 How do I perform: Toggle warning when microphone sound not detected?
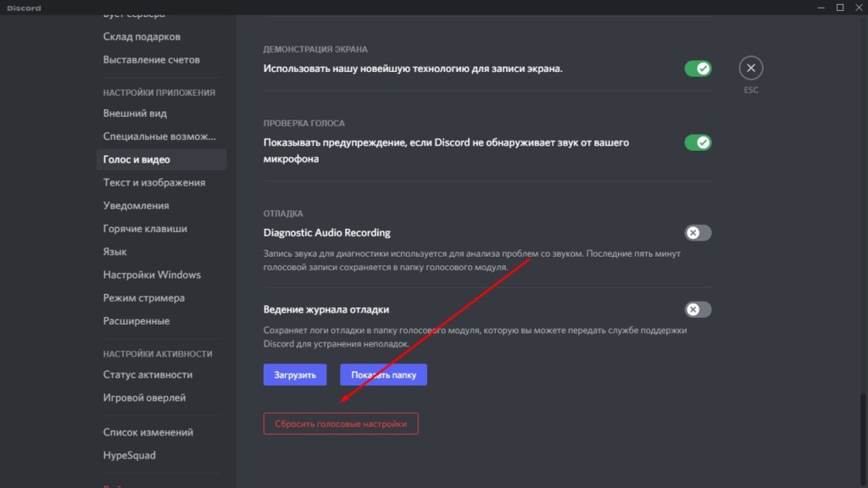[698, 142]
